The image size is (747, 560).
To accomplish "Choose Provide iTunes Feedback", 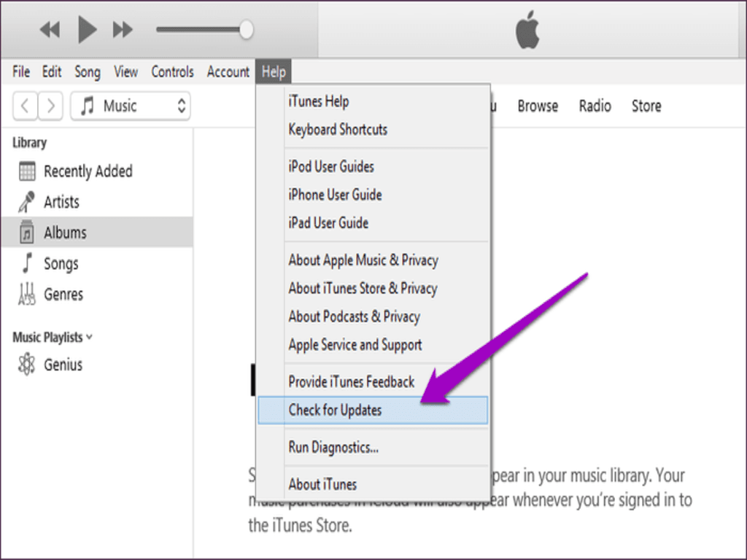I will [351, 381].
